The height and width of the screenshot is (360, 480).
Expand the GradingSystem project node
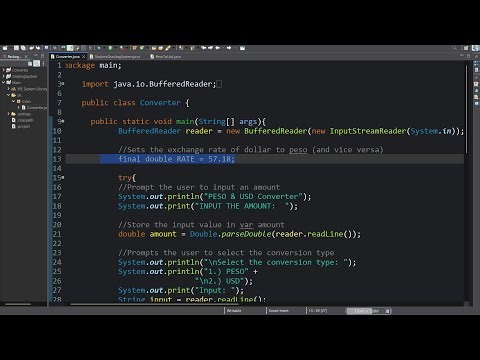(3, 76)
